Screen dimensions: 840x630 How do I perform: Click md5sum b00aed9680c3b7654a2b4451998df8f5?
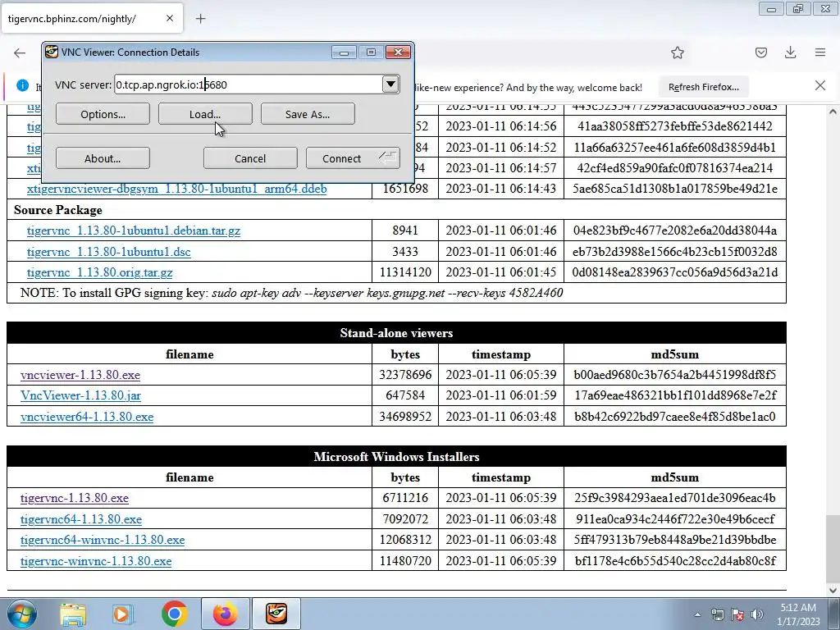click(675, 374)
